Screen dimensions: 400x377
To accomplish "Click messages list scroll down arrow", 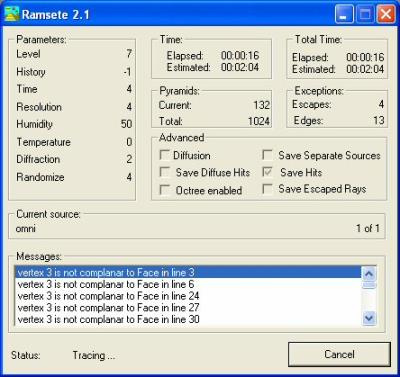I will pyautogui.click(x=369, y=318).
